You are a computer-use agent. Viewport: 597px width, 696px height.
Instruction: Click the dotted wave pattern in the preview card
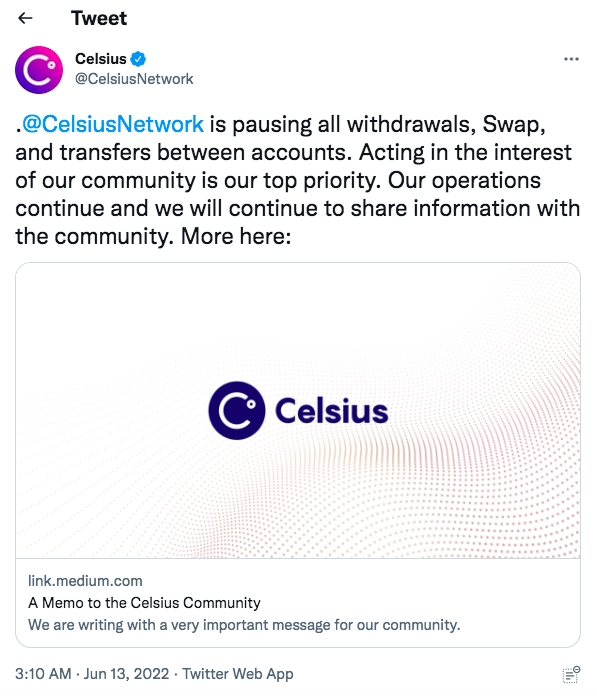tap(488, 466)
